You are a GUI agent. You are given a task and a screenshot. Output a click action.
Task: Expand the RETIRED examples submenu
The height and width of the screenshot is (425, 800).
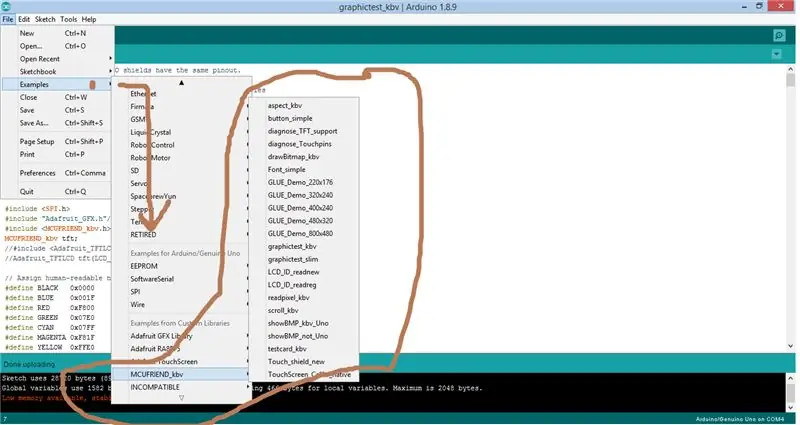[x=182, y=235]
